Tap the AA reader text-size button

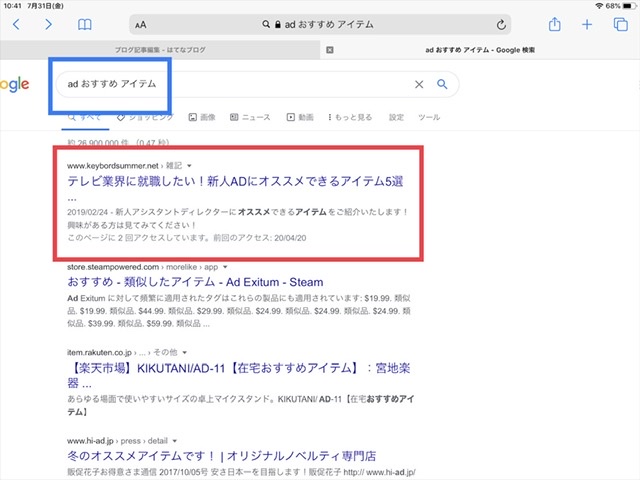[140, 25]
